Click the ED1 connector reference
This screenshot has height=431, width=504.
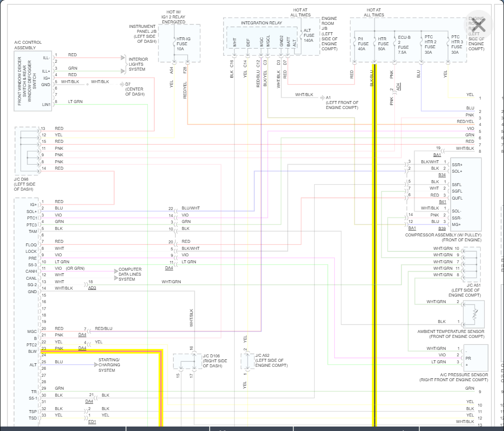(x=92, y=422)
